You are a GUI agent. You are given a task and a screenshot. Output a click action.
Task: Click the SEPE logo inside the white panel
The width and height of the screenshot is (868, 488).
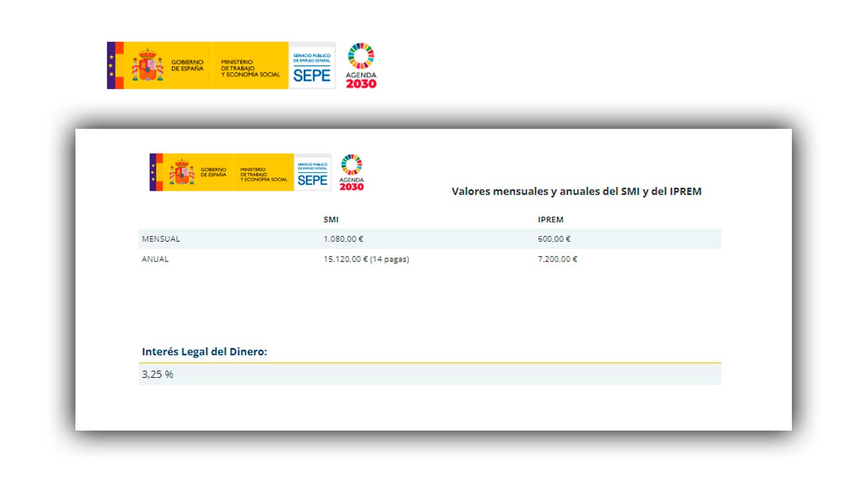click(312, 172)
